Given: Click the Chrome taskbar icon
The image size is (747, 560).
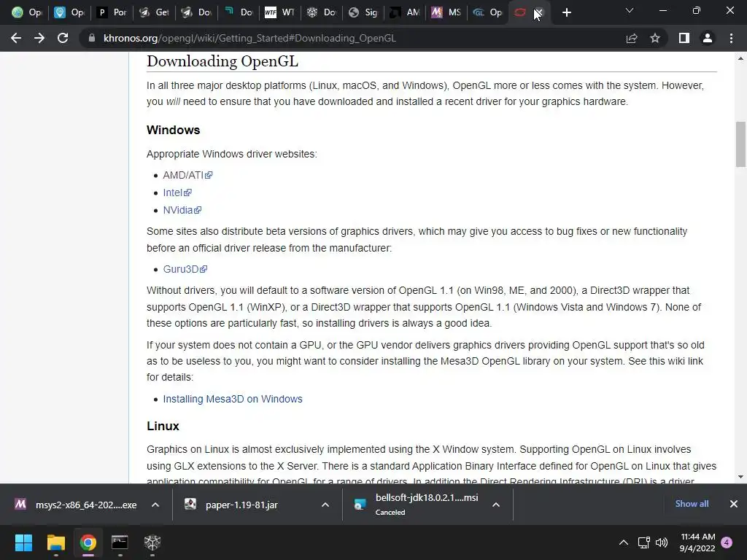Looking at the screenshot, I should (x=88, y=542).
